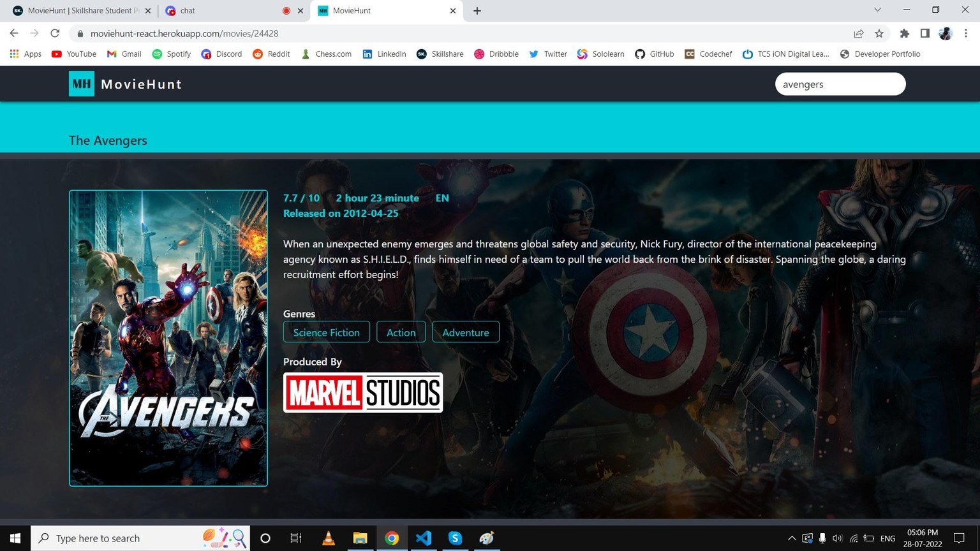Open Chrome profile avatar
This screenshot has height=551, width=980.
pyautogui.click(x=946, y=34)
